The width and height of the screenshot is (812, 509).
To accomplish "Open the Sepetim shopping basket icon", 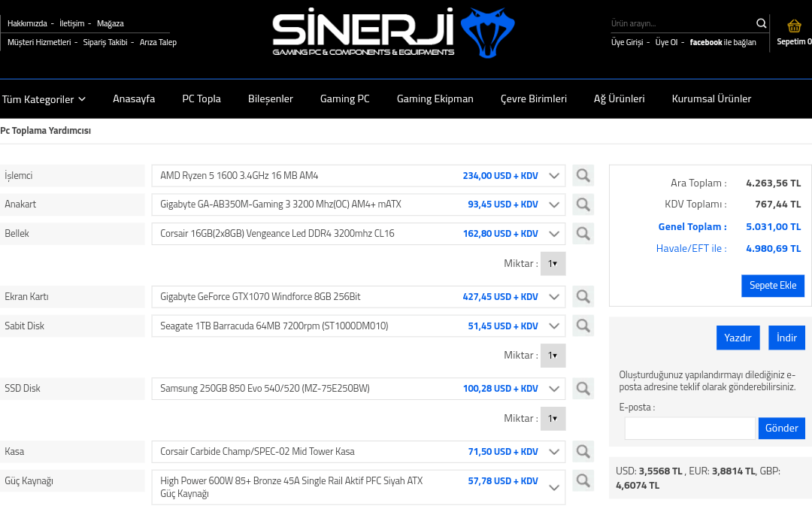I will coord(794,26).
